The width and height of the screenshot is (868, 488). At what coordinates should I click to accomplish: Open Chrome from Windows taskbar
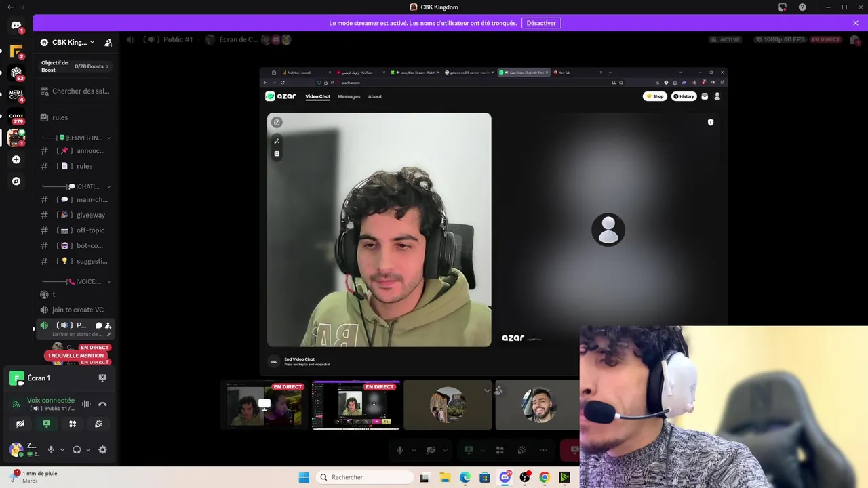point(544,477)
